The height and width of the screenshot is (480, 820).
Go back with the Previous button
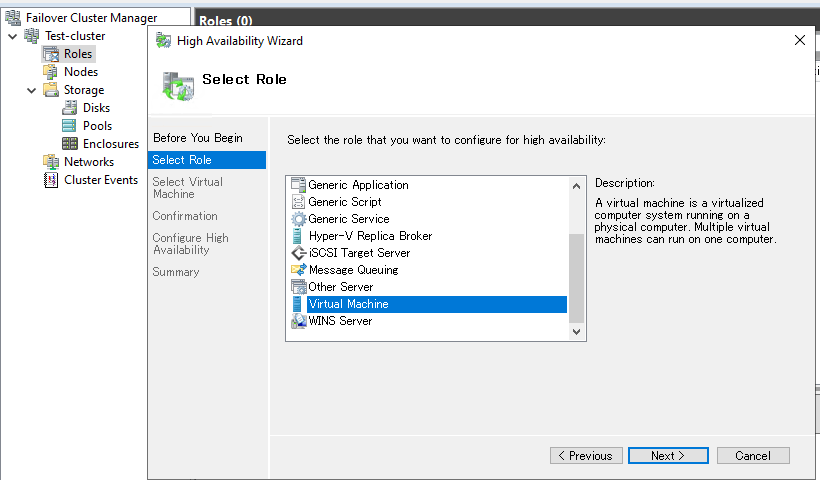586,455
